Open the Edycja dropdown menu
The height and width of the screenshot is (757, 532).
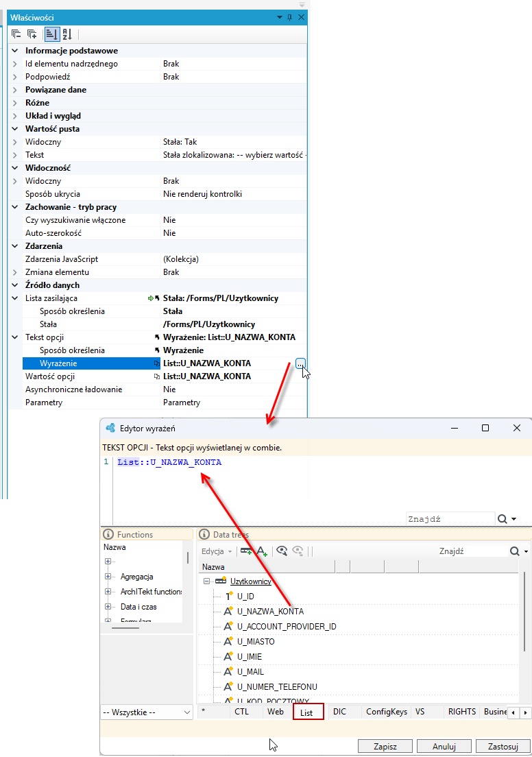(x=217, y=551)
